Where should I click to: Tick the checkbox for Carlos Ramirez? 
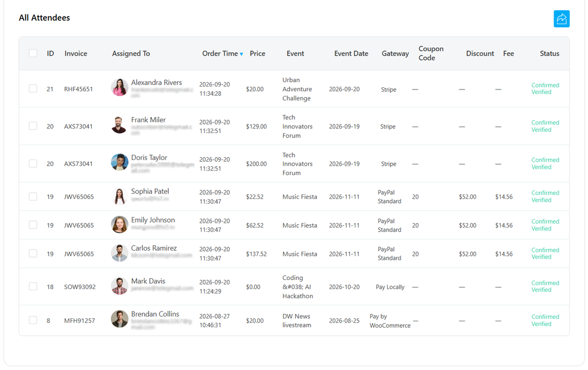coord(33,254)
